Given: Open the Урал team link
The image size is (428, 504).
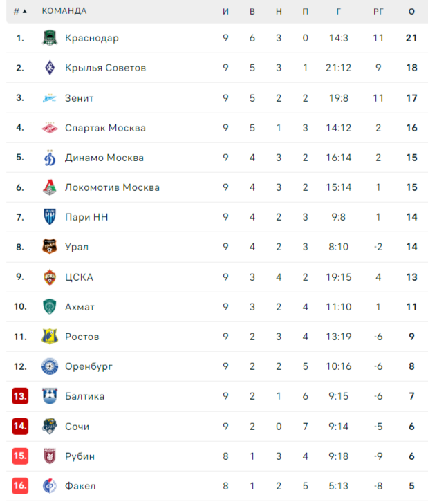Looking at the screenshot, I should [x=77, y=248].
